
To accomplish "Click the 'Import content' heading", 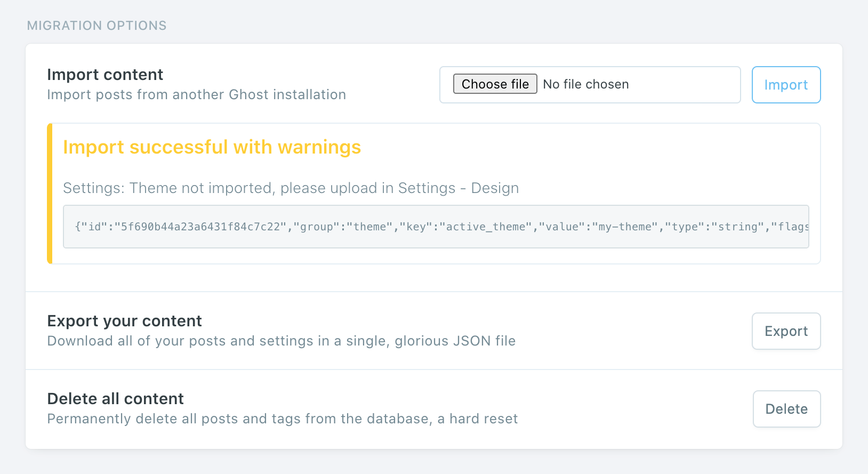I will (105, 75).
